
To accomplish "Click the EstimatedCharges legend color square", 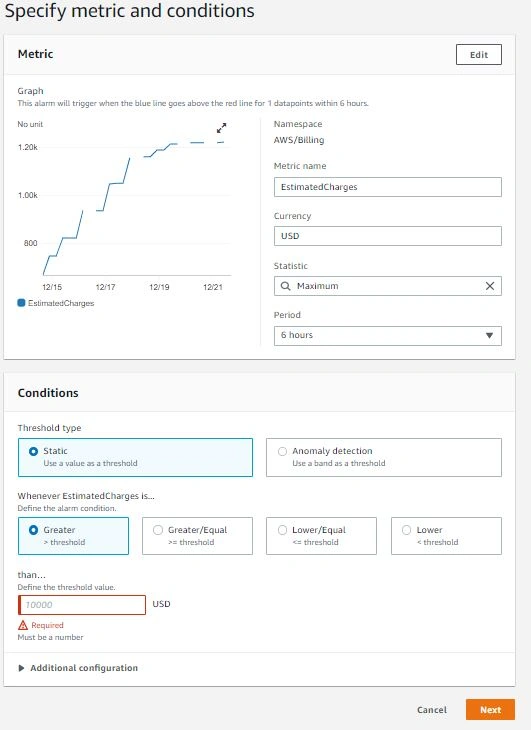I will point(21,303).
